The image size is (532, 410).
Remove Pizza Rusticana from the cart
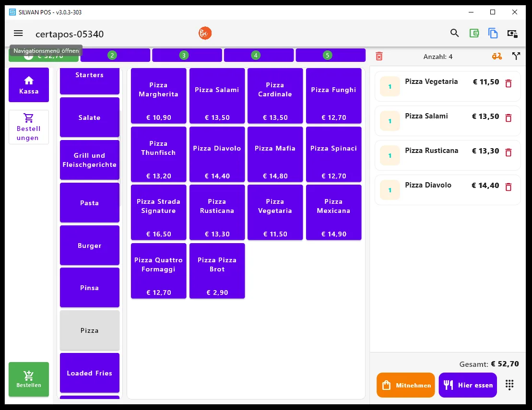click(508, 152)
